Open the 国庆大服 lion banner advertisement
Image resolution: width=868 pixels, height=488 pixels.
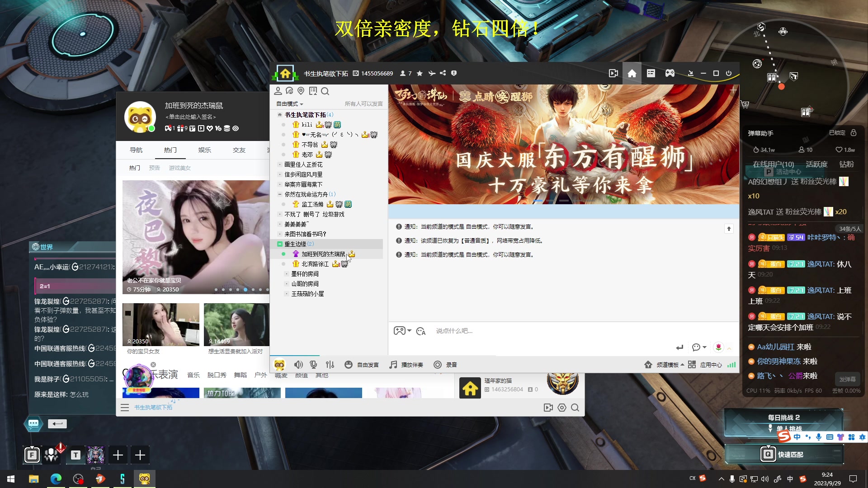coord(563,144)
